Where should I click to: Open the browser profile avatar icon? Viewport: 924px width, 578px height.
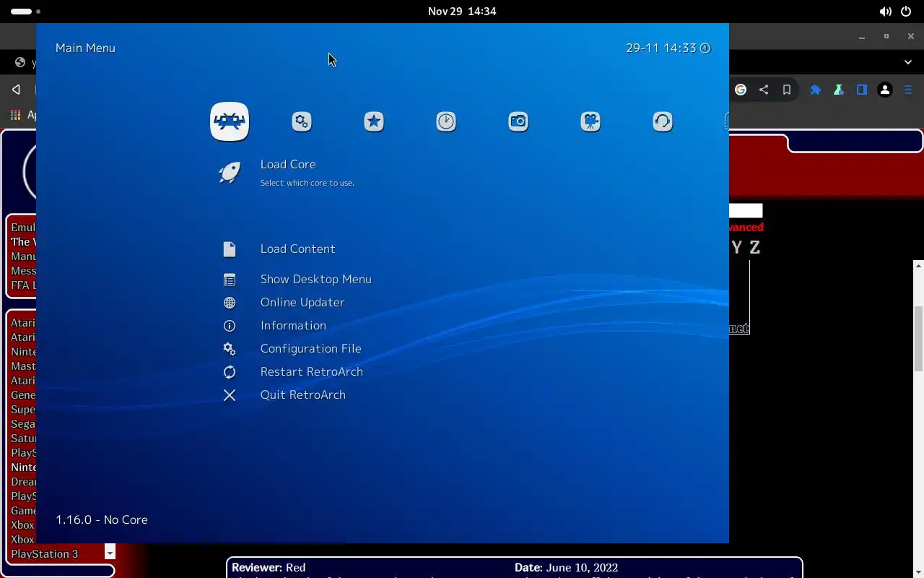coord(885,90)
